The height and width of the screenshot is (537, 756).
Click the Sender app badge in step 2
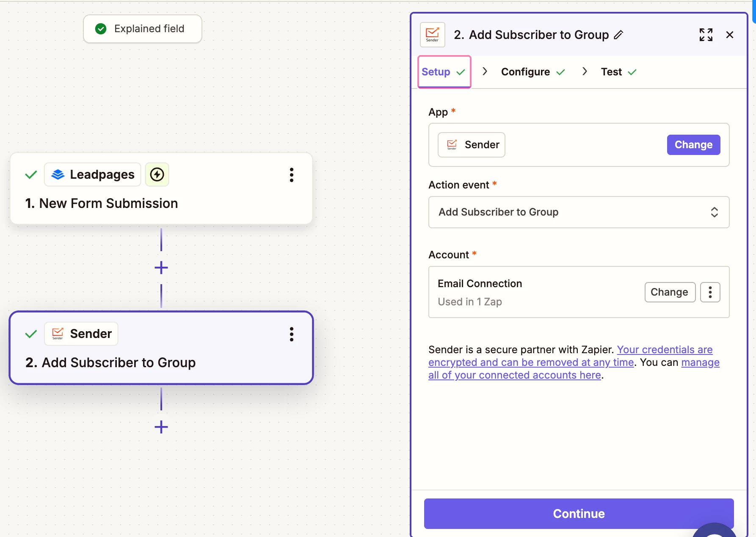pyautogui.click(x=81, y=334)
